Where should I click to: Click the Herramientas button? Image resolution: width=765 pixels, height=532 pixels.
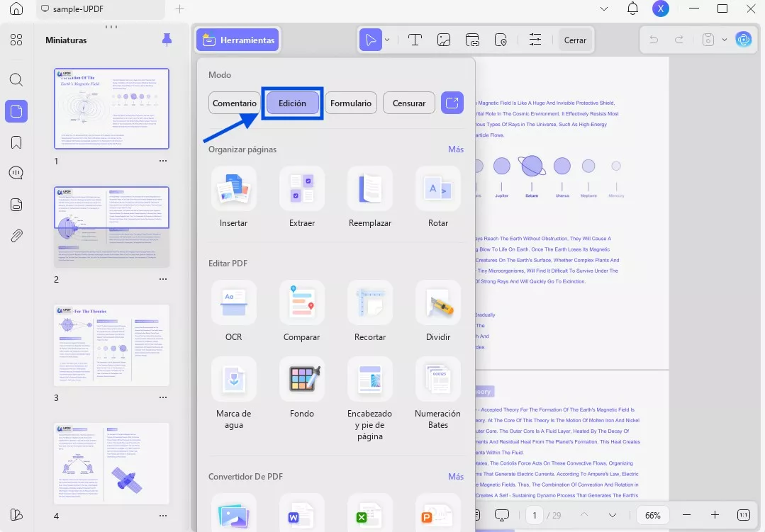tap(238, 40)
